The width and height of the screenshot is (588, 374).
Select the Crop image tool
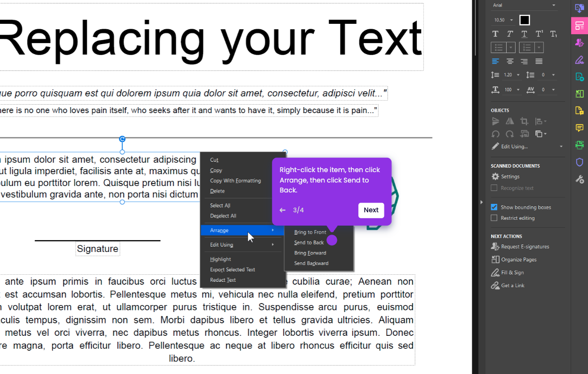tap(524, 121)
